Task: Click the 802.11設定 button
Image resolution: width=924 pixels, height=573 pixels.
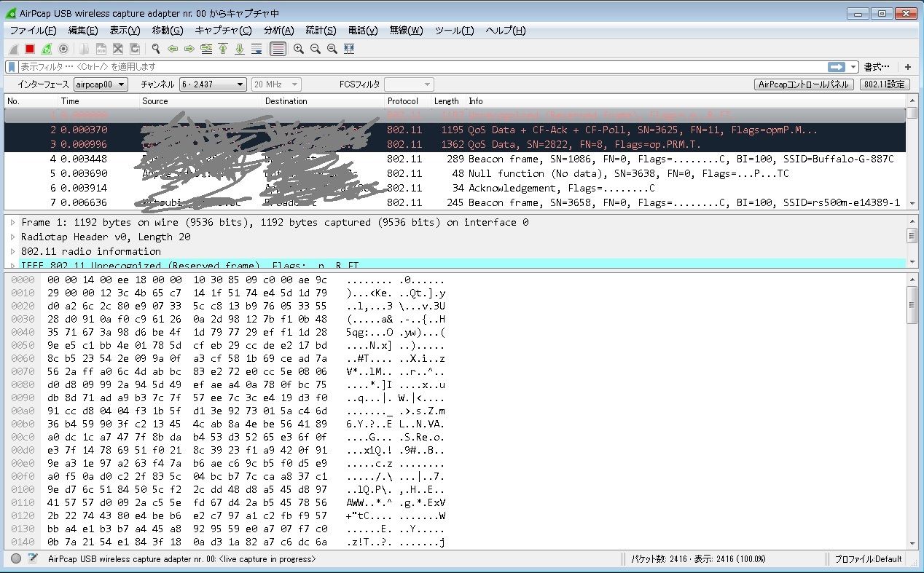Action: 885,84
